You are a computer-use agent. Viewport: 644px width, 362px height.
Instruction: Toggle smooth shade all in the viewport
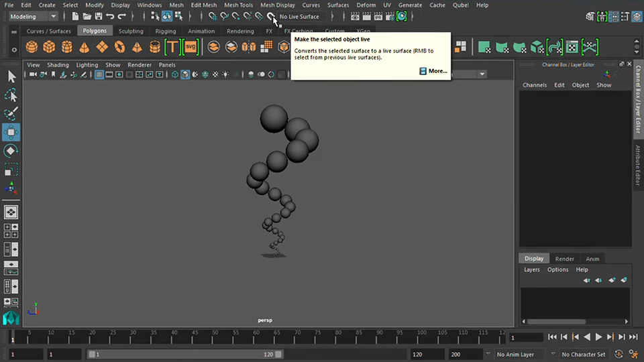coord(185,74)
